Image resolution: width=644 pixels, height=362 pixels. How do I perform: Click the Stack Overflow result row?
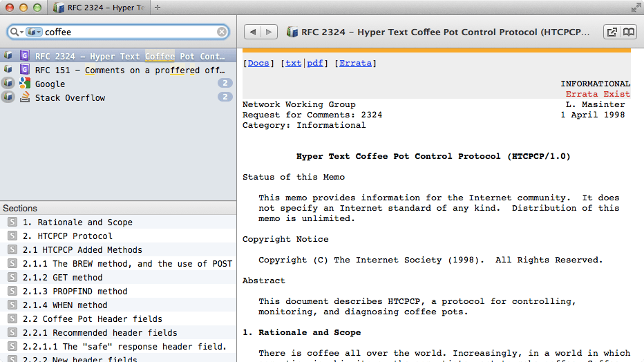click(118, 97)
